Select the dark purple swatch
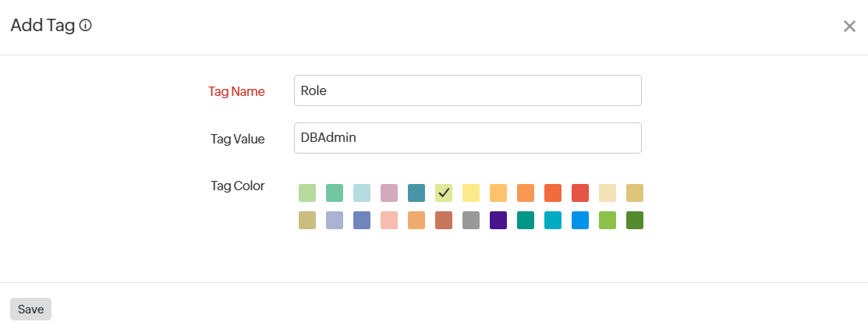 [498, 220]
